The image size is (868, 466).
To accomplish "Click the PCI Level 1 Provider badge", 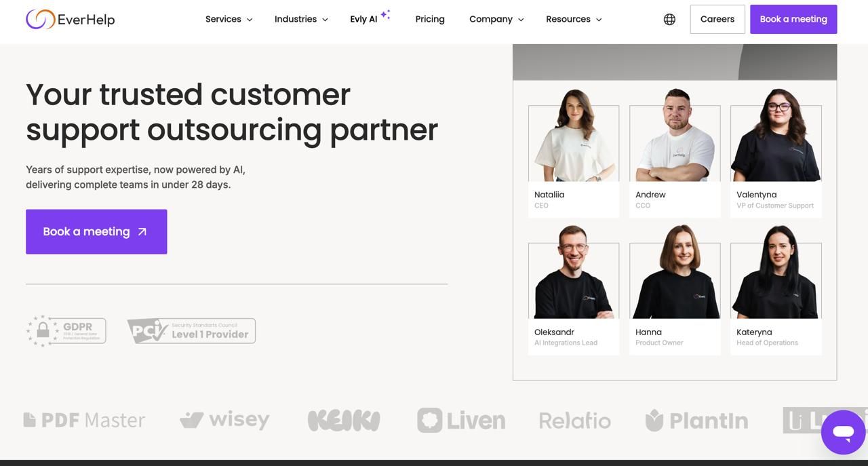I will pyautogui.click(x=191, y=331).
